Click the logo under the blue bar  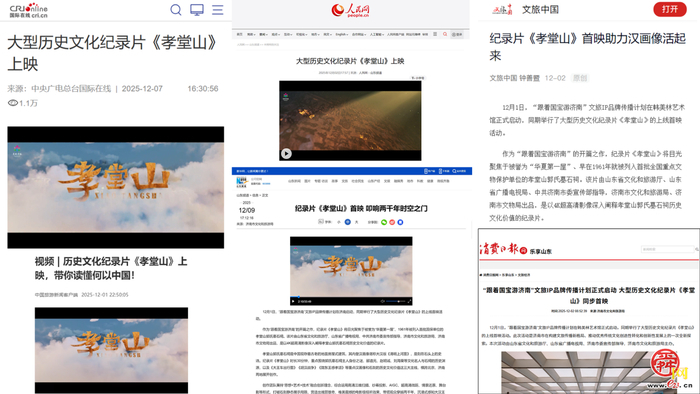242,182
